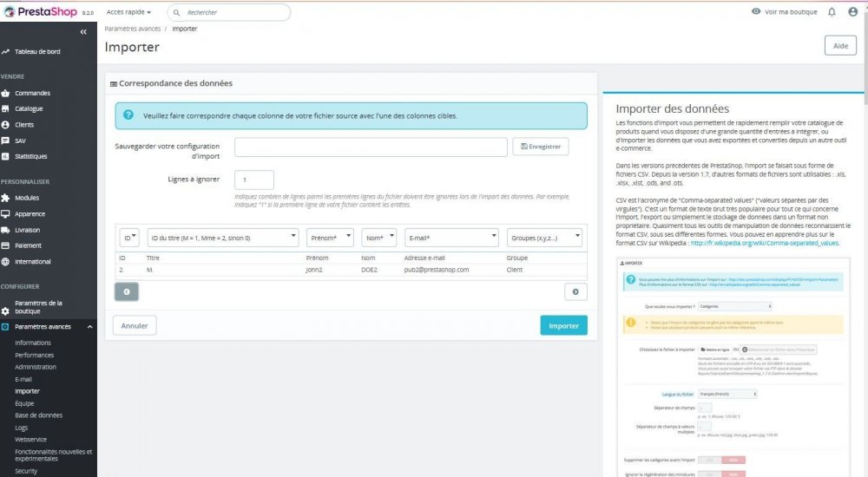868x477 pixels.
Task: Open the ID column mapping dropdown
Action: [x=129, y=238]
